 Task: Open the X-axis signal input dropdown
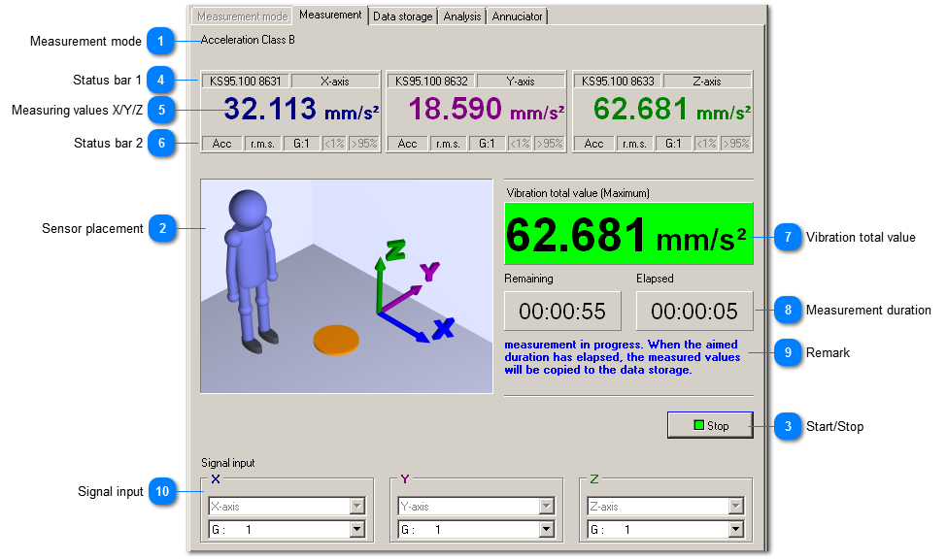(357, 506)
